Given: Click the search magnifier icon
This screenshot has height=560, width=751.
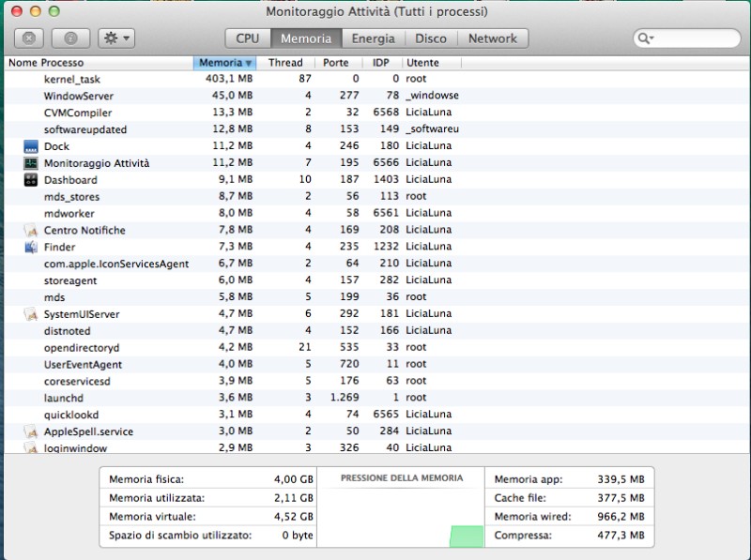Looking at the screenshot, I should click(645, 38).
